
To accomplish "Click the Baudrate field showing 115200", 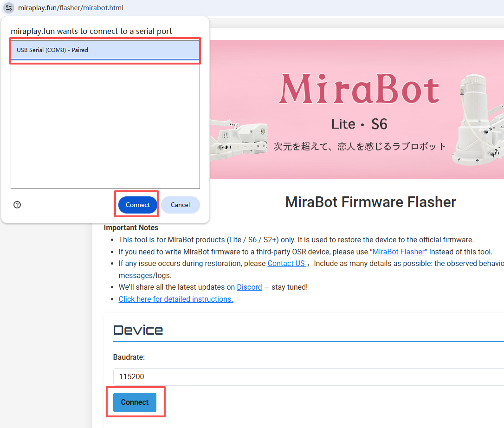I will click(x=306, y=376).
